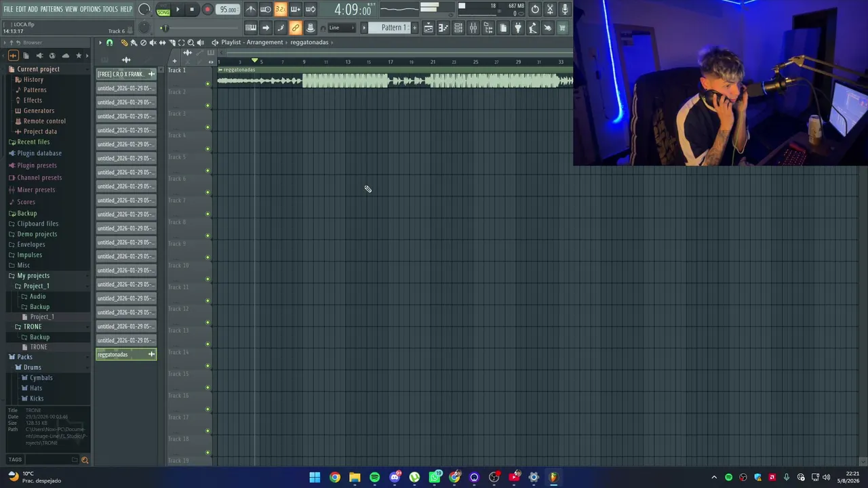The image size is (868, 488).
Task: Mute Track 1 with its green LED
Action: tap(208, 84)
